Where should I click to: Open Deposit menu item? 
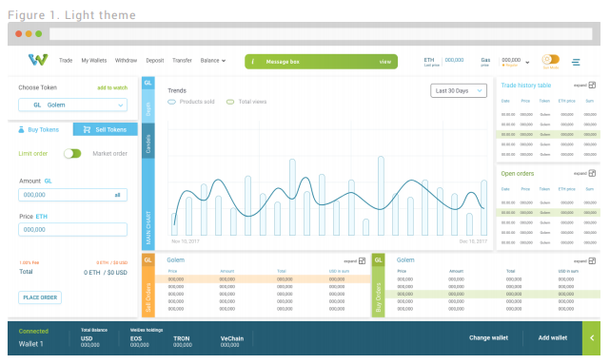tap(155, 61)
